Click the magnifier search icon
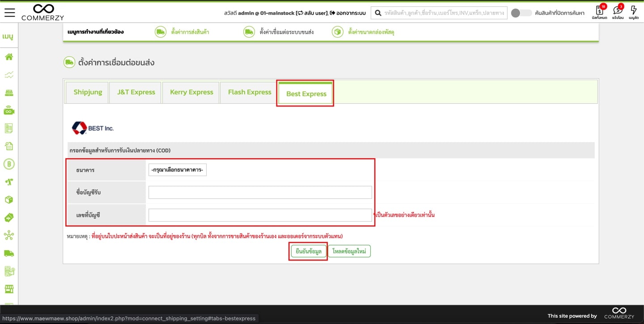The image size is (644, 324). click(378, 13)
